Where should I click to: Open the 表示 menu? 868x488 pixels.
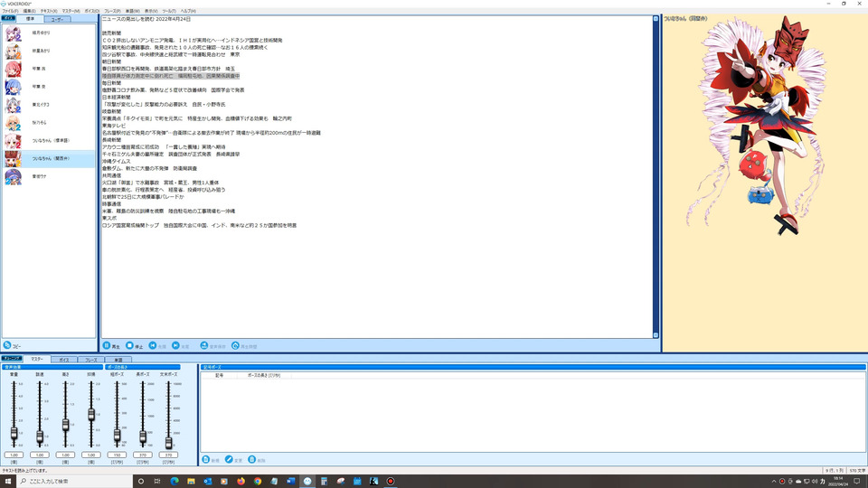pyautogui.click(x=151, y=11)
